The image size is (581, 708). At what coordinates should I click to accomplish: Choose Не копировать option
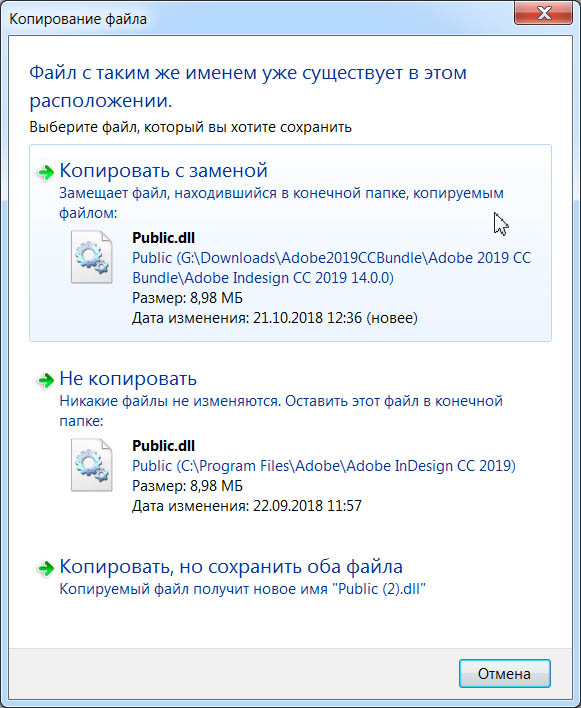tap(128, 378)
